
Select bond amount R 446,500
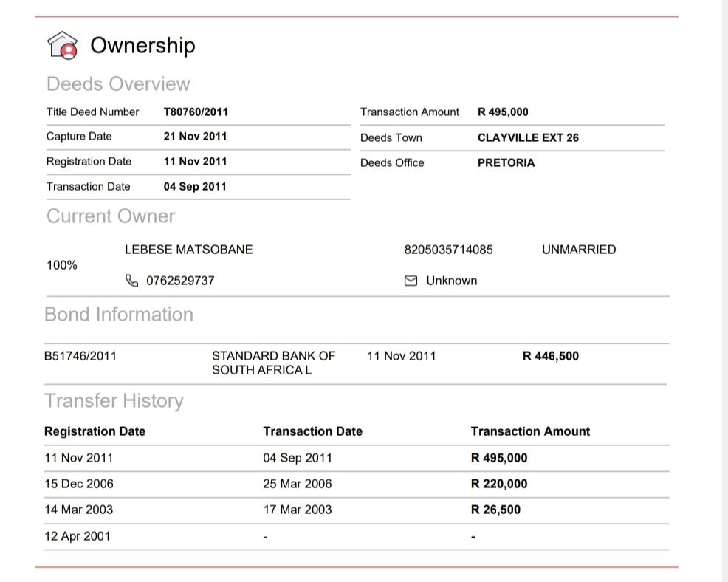(x=551, y=356)
